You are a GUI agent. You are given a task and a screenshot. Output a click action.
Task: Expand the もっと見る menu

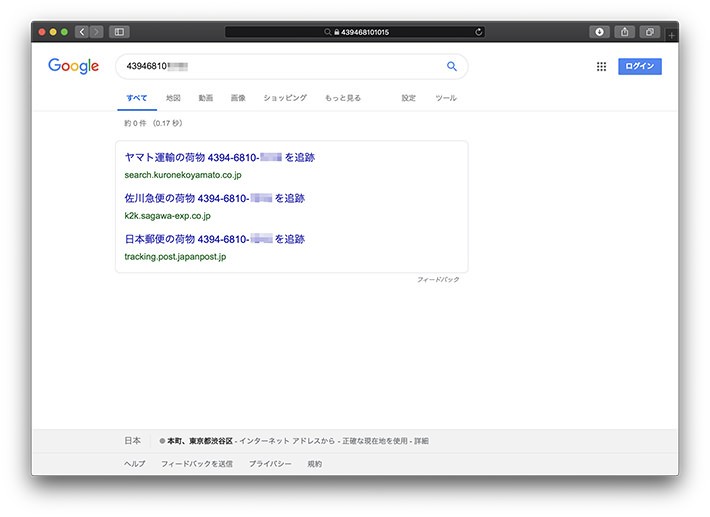click(343, 98)
